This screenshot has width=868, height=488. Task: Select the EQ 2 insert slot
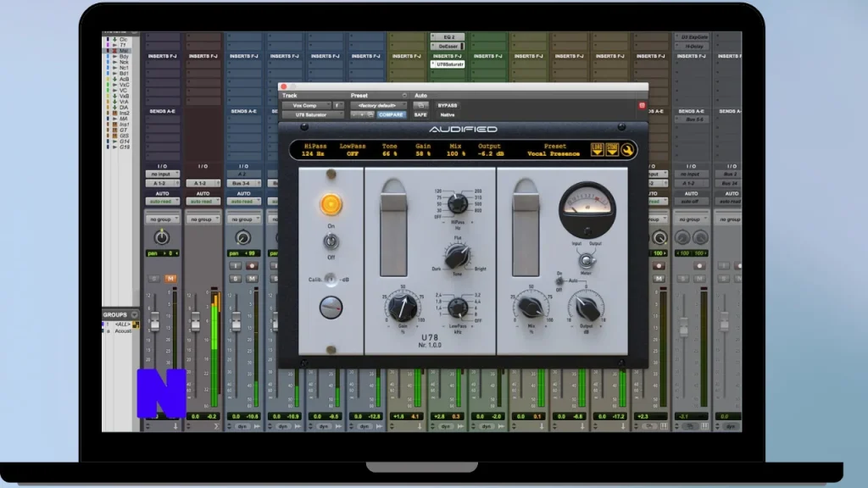(x=448, y=37)
